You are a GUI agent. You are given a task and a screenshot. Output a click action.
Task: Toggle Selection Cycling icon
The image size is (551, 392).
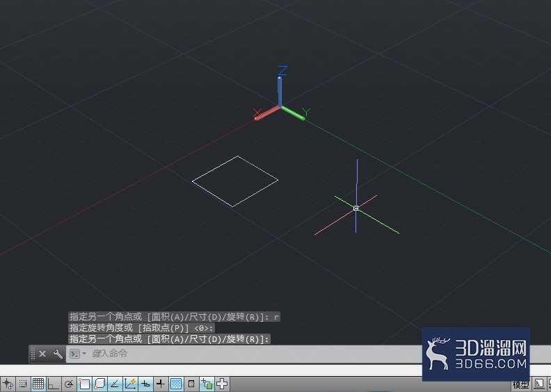[x=207, y=384]
